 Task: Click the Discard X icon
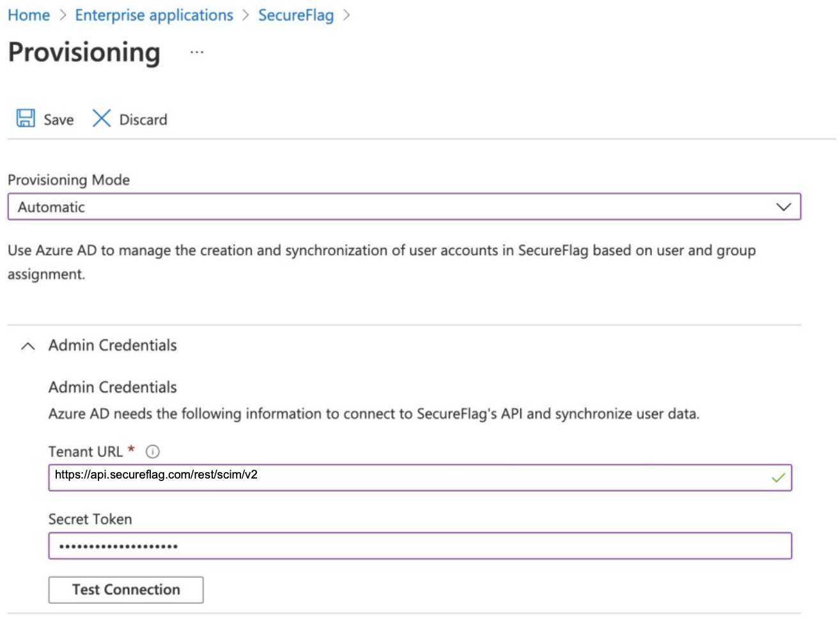click(102, 118)
